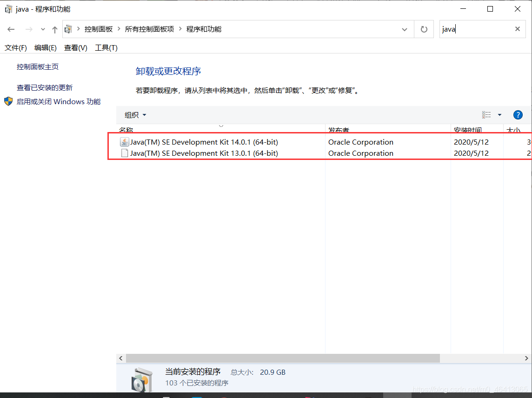The image size is (532, 398).
Task: Click 2020/5/12 date in JDK 13.0.1 row
Action: coord(471,153)
